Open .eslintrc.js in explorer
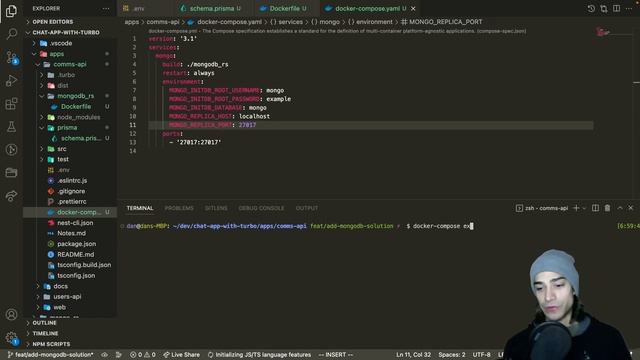The image size is (640, 360). 72,180
